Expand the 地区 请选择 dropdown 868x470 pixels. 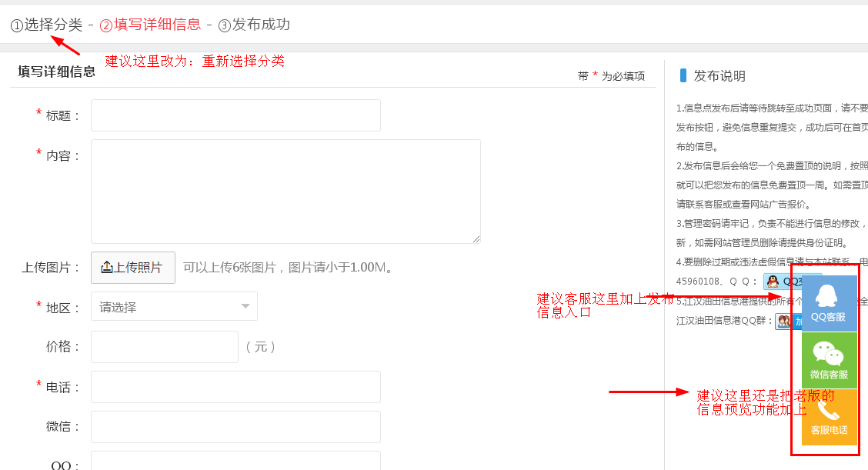point(174,306)
